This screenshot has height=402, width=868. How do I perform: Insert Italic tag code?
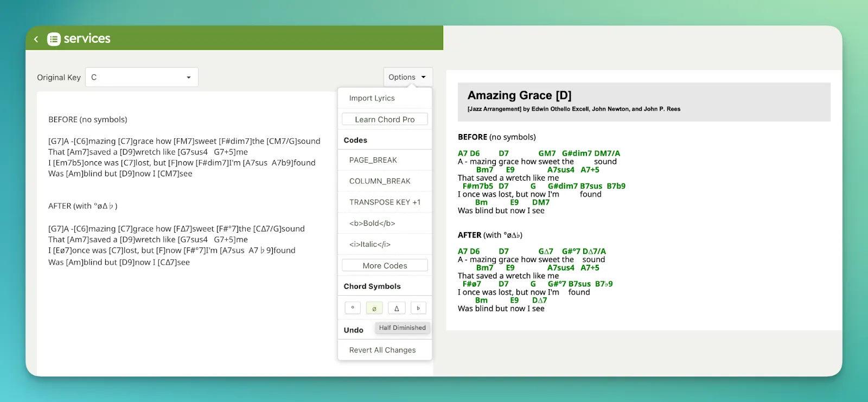(370, 245)
